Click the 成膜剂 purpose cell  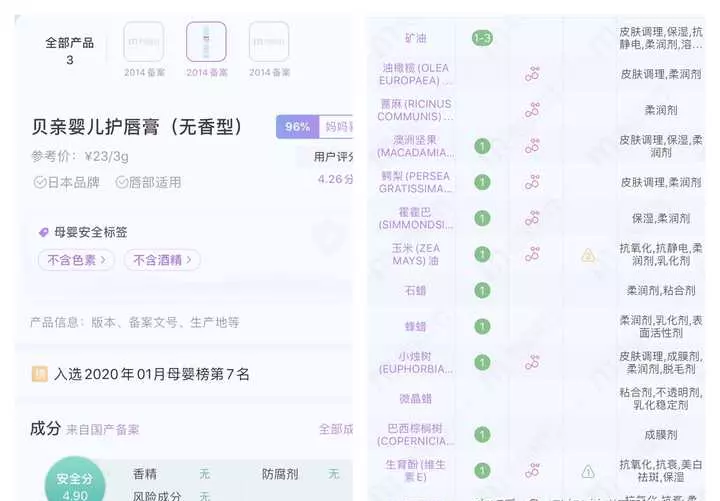(661, 435)
